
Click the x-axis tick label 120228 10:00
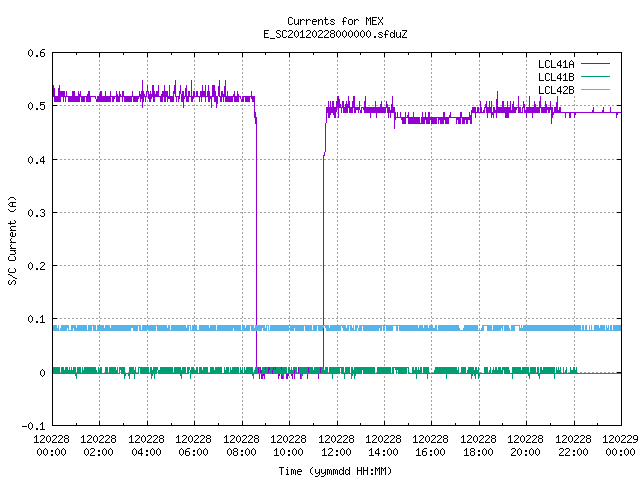(289, 446)
